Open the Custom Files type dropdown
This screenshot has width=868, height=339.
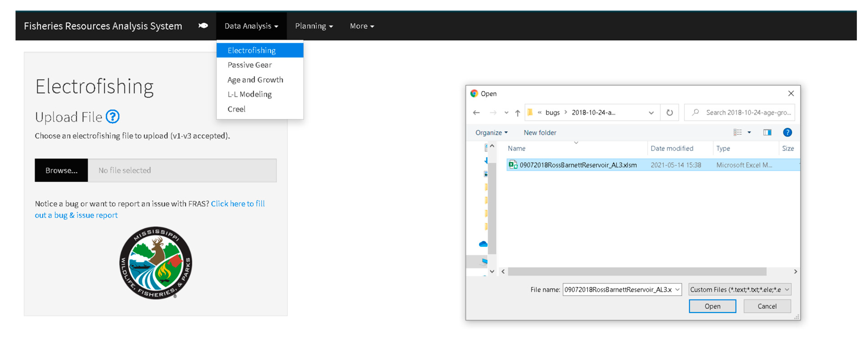click(x=739, y=289)
